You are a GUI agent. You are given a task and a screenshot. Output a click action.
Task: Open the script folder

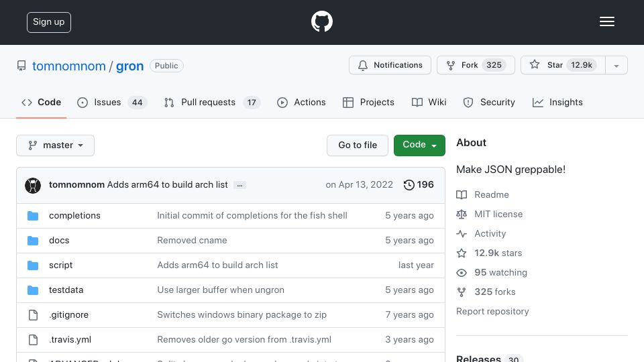pyautogui.click(x=61, y=265)
